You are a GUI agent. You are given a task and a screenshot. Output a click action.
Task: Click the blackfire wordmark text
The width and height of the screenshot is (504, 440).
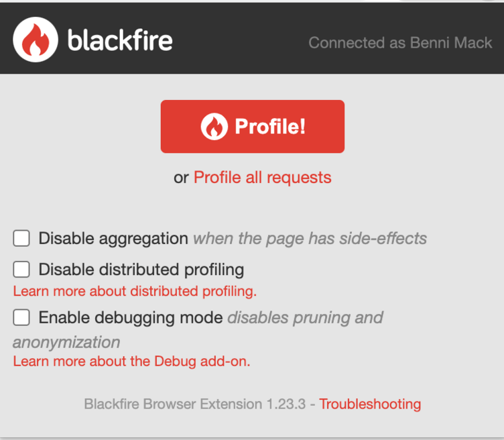tap(120, 40)
